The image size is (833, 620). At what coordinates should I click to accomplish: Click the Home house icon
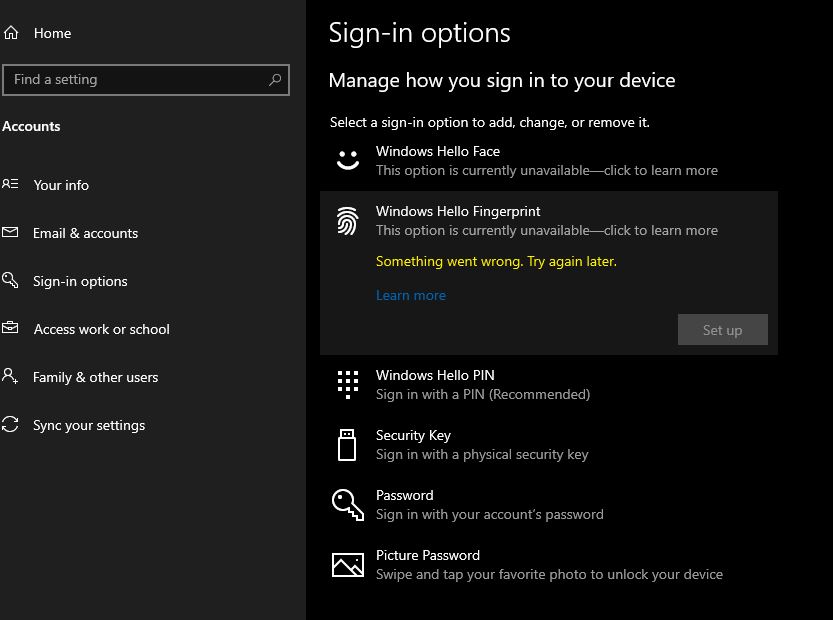coord(11,33)
